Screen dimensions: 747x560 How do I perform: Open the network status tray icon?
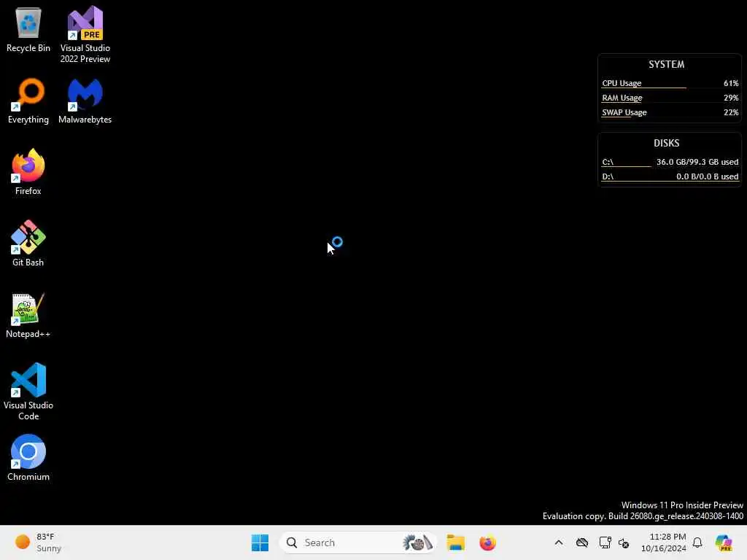605,542
